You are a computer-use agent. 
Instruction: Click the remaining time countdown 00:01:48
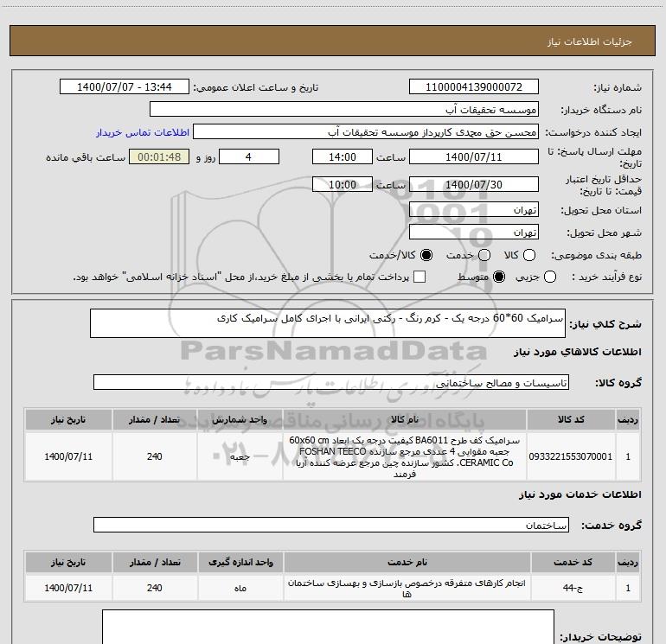tap(159, 156)
